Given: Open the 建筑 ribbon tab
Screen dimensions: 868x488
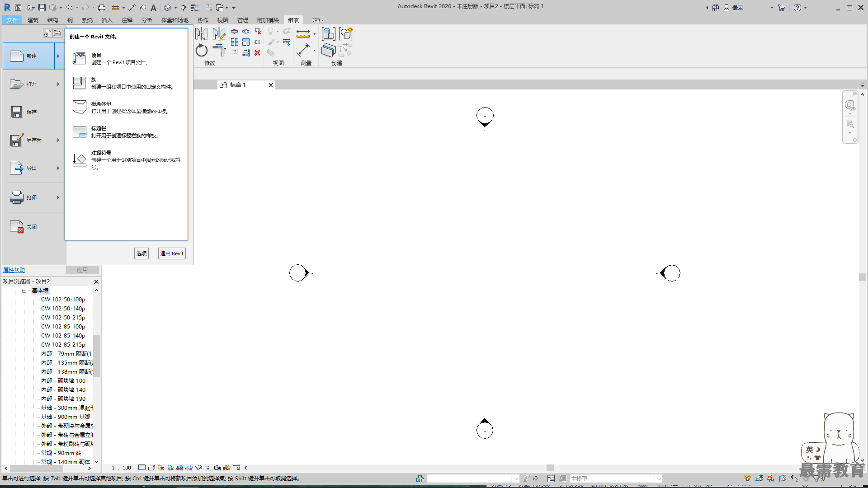Looking at the screenshot, I should pyautogui.click(x=33, y=20).
